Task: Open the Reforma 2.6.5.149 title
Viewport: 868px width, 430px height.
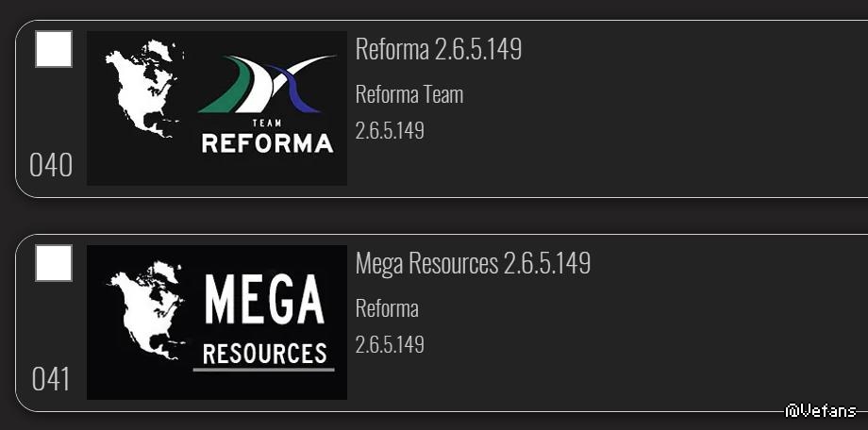Action: point(438,50)
